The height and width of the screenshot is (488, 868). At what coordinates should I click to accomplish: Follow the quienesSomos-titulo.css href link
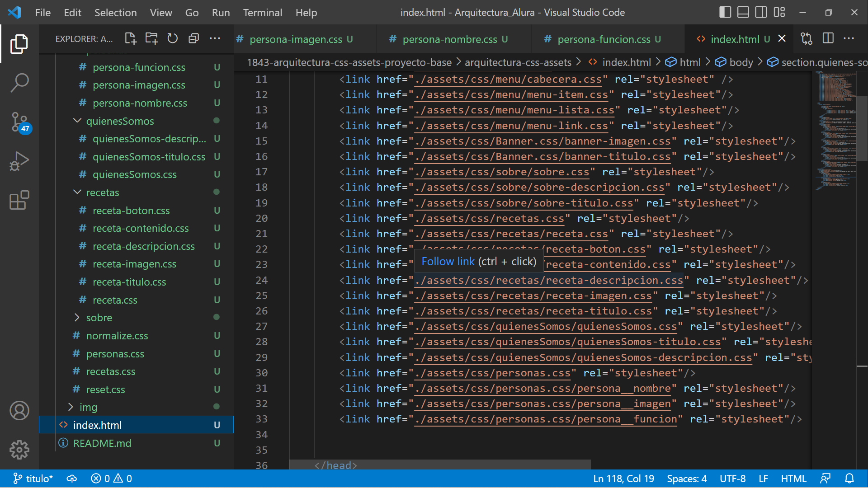(x=568, y=342)
